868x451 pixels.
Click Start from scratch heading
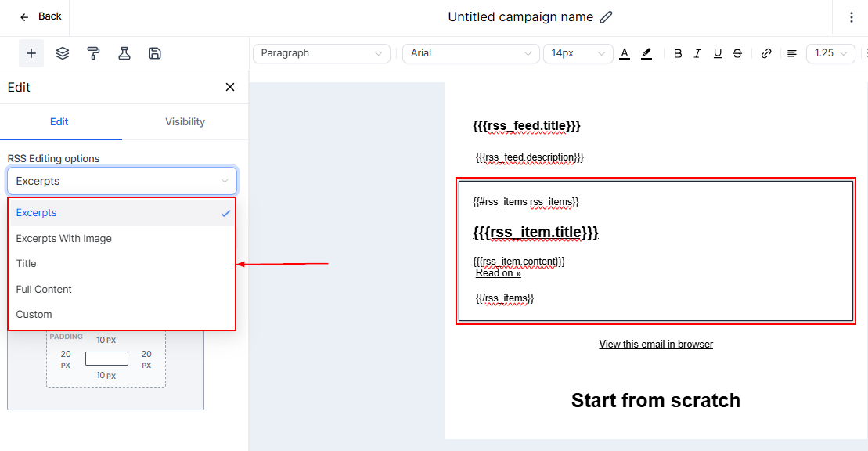pos(656,400)
